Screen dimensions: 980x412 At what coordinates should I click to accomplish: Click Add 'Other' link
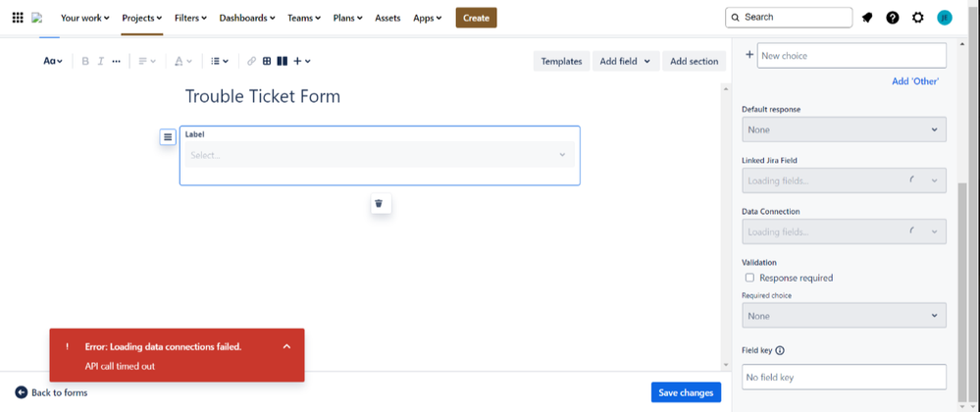[x=915, y=81]
